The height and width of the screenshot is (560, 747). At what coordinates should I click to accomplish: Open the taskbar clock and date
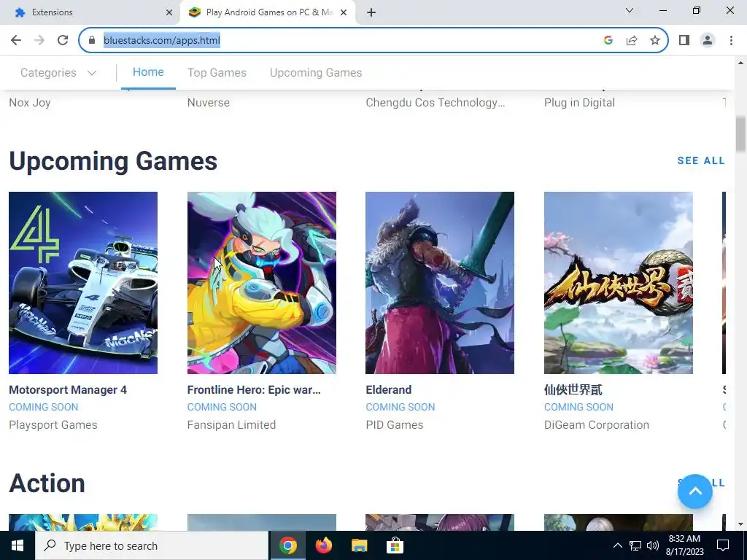[x=684, y=545]
